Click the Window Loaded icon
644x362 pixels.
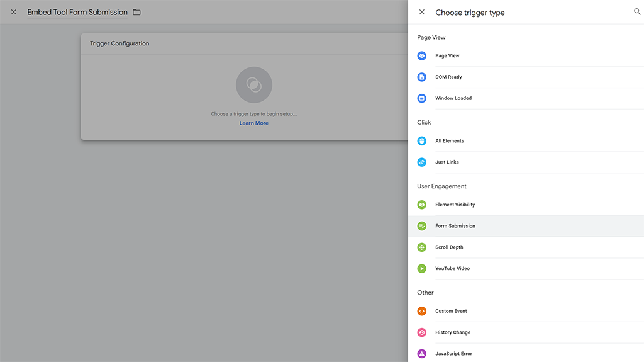pyautogui.click(x=422, y=98)
